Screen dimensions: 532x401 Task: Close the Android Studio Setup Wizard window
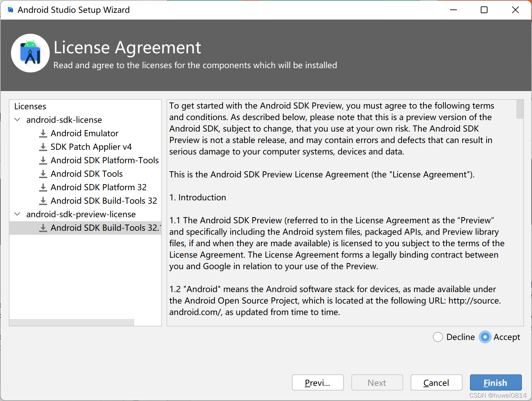tap(515, 10)
